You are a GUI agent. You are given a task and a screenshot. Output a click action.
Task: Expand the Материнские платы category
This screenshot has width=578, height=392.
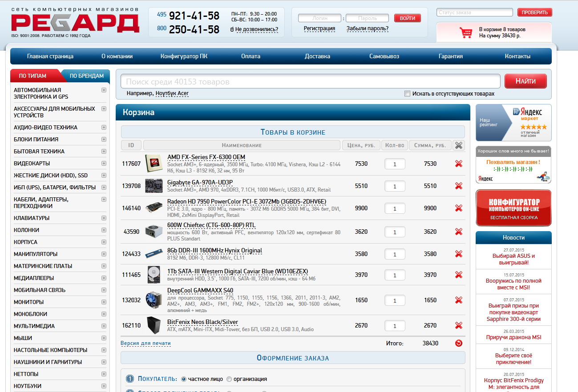pyautogui.click(x=104, y=266)
